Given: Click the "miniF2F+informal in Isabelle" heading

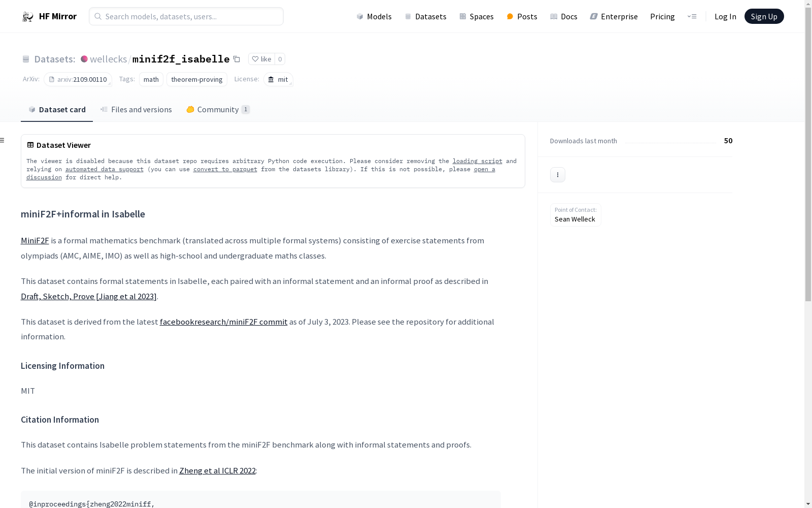Looking at the screenshot, I should pos(83,214).
